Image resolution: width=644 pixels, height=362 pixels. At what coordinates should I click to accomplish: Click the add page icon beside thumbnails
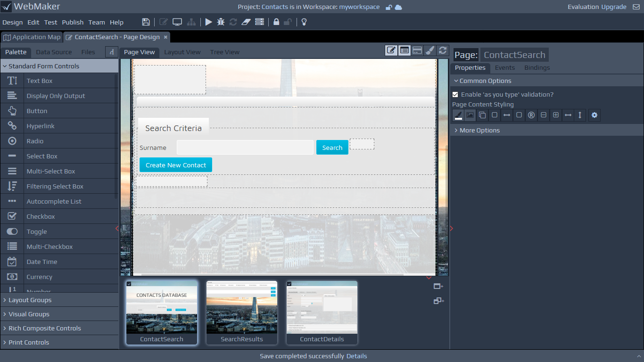point(438,286)
